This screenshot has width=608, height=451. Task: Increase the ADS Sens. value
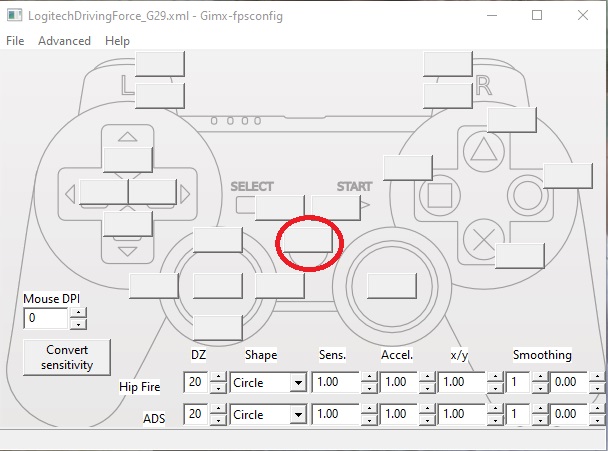pyautogui.click(x=369, y=409)
